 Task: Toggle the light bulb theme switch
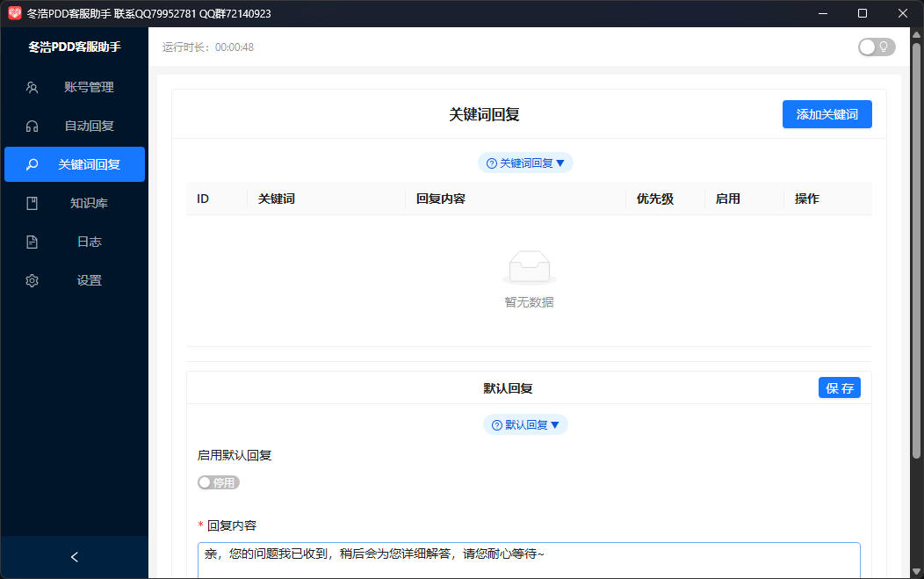point(877,47)
